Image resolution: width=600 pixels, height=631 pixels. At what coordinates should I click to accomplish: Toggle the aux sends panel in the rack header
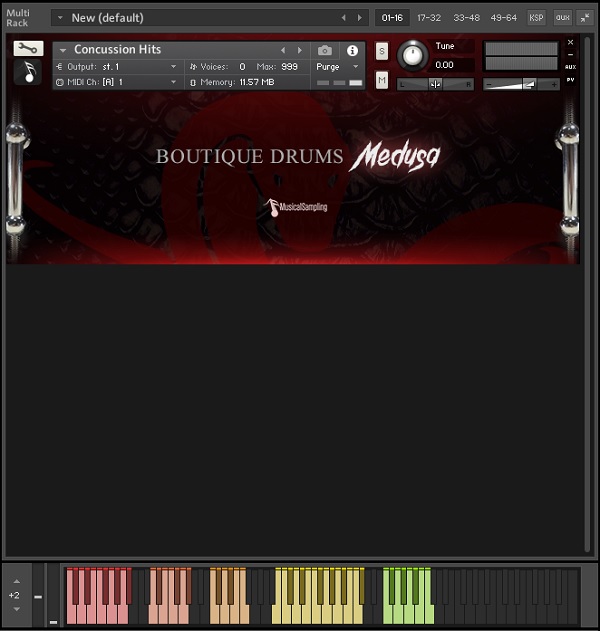(x=562, y=18)
